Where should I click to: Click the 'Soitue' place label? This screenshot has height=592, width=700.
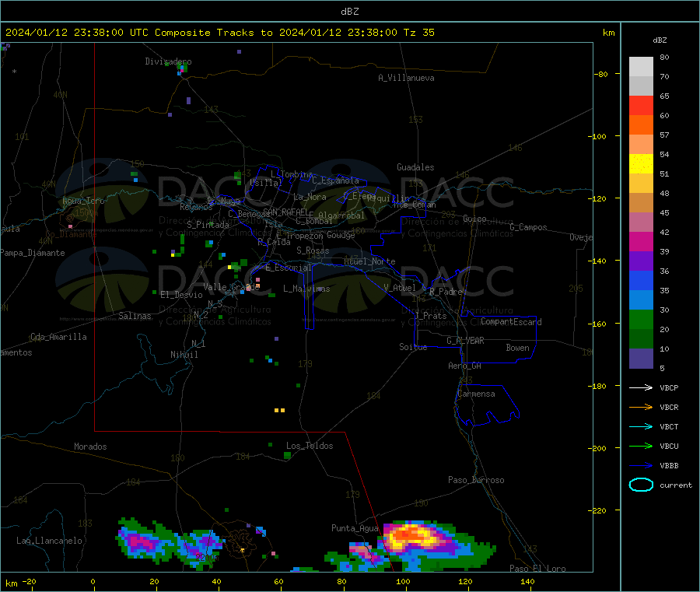tap(413, 347)
